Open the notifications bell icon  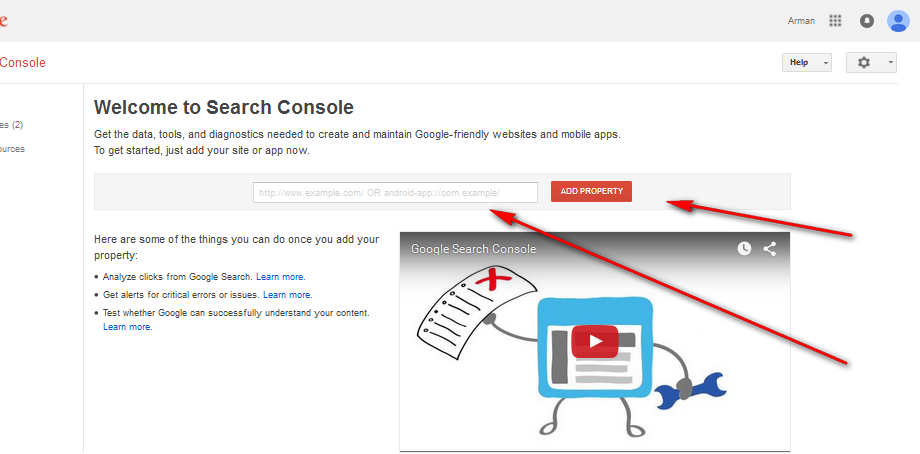tap(867, 21)
